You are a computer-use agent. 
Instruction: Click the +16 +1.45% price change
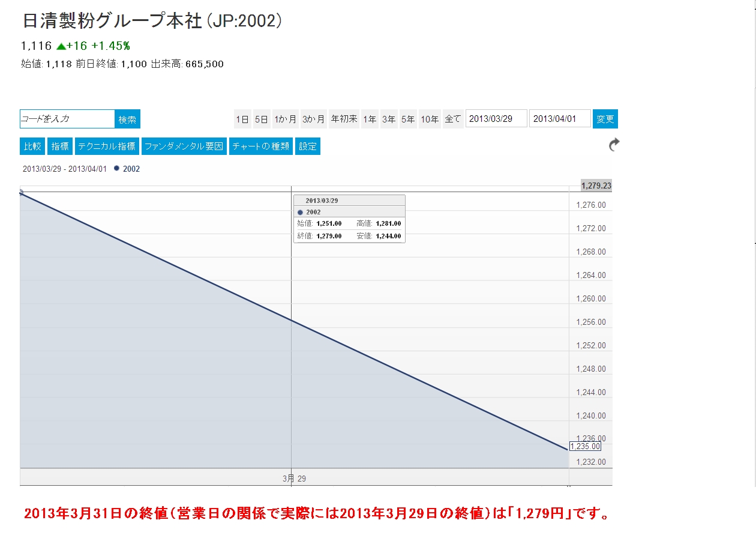pyautogui.click(x=98, y=46)
